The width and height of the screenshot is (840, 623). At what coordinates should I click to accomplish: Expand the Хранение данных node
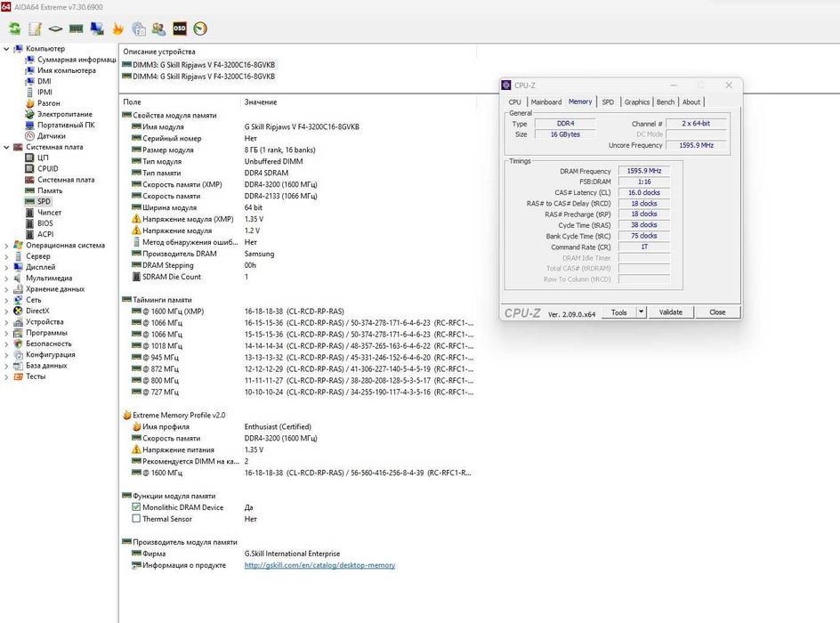tap(6, 288)
